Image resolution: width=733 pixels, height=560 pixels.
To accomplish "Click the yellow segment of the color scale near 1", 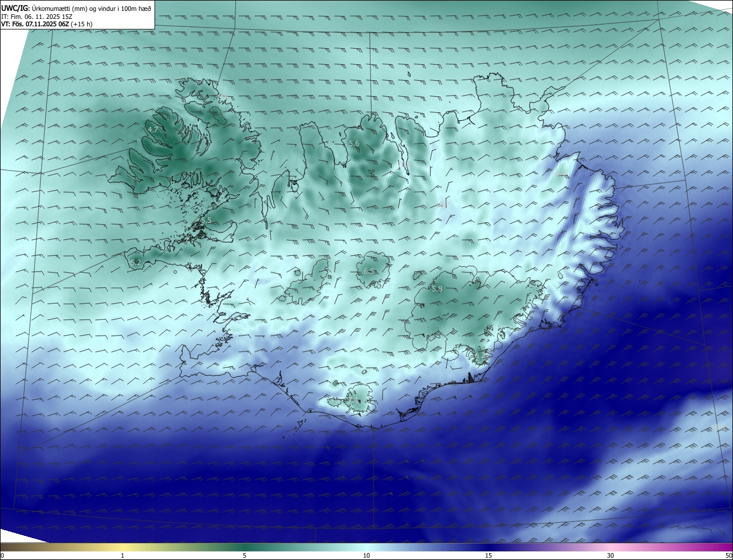I will tap(123, 547).
